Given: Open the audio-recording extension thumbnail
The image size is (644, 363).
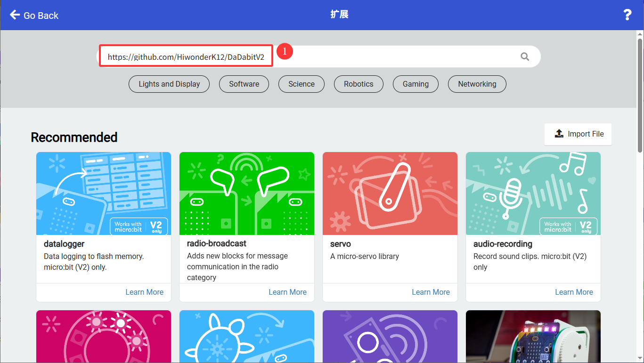Looking at the screenshot, I should [x=533, y=194].
